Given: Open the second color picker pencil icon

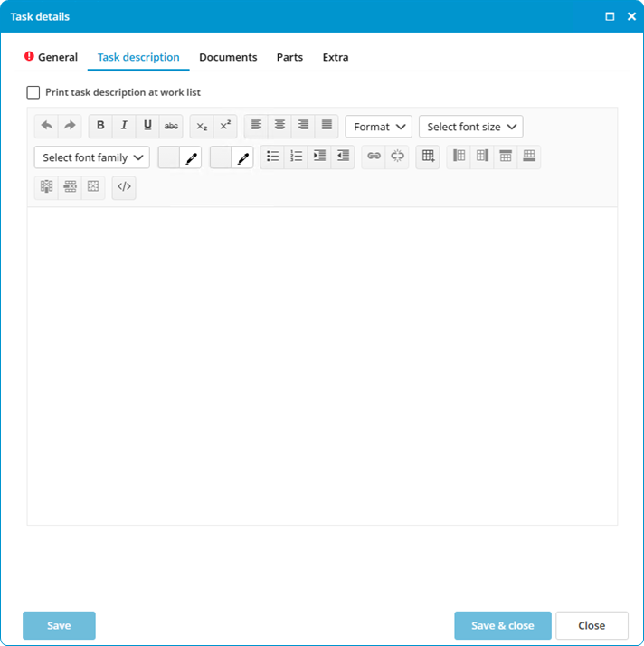Looking at the screenshot, I should click(x=242, y=157).
